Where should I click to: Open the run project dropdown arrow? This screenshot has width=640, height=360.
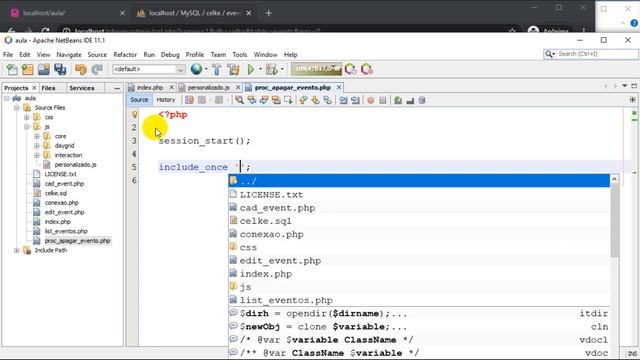point(260,69)
